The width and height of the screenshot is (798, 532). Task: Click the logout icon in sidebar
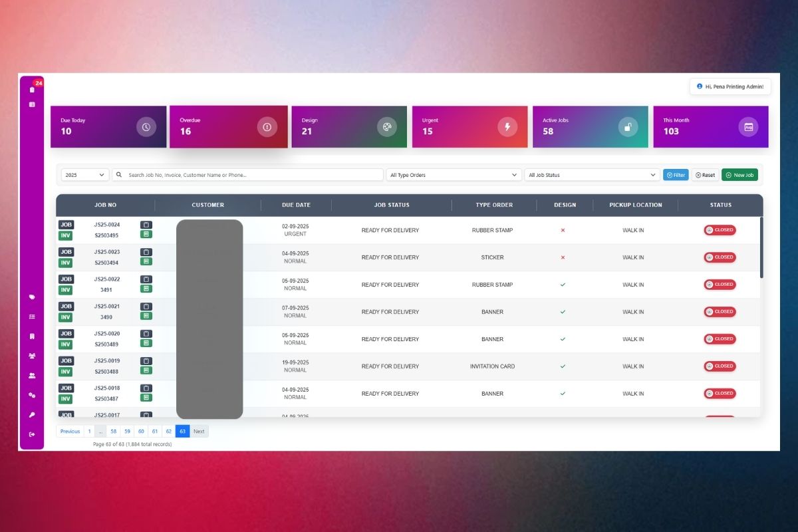(32, 434)
